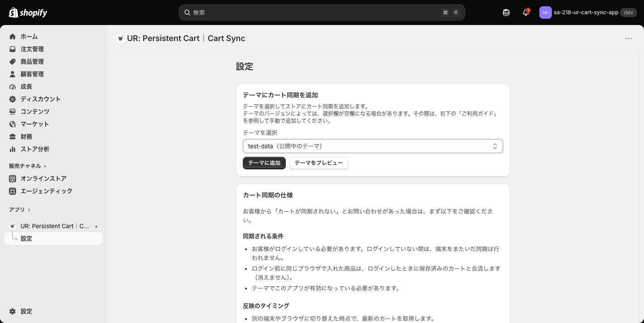Screen dimensions: 644x323
Task: Click the UR: Persistent Cart app icon in sidebar
Action: pos(13,226)
